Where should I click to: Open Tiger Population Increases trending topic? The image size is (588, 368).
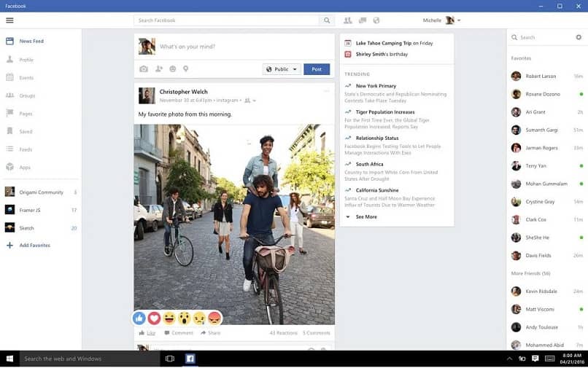385,112
